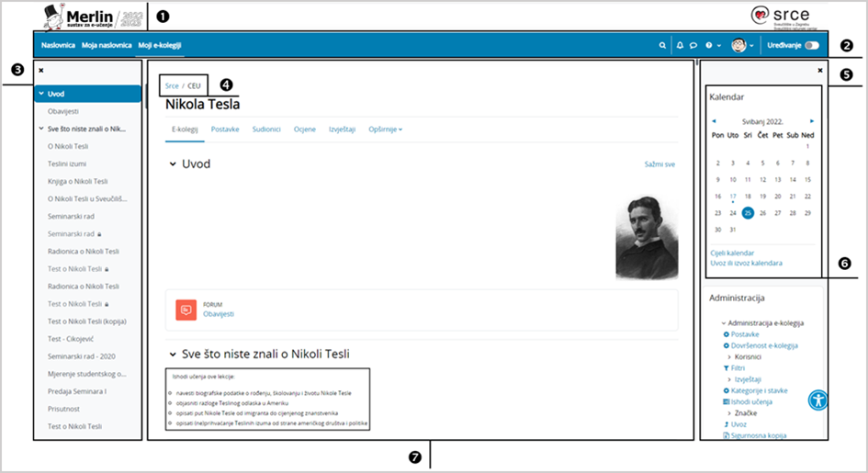Go to next month in the calendar
This screenshot has height=473, width=868.
point(810,120)
